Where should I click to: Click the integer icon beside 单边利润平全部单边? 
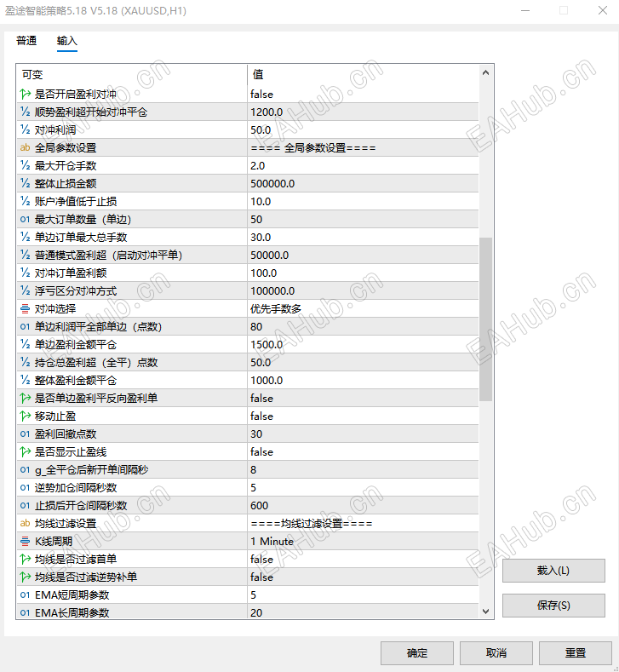pyautogui.click(x=26, y=326)
